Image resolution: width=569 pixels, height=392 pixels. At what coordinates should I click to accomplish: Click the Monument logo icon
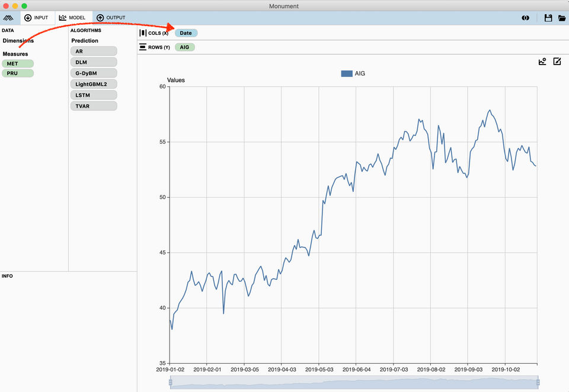click(x=8, y=18)
